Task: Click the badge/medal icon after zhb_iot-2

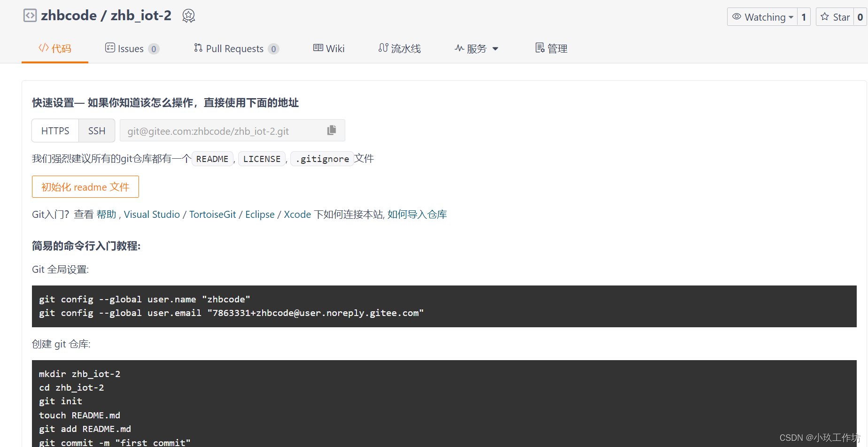Action: click(x=188, y=15)
